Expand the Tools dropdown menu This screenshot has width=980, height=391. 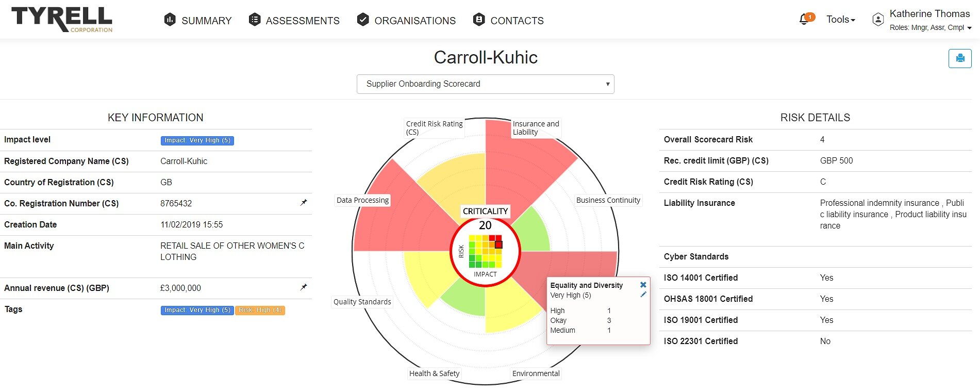click(841, 20)
